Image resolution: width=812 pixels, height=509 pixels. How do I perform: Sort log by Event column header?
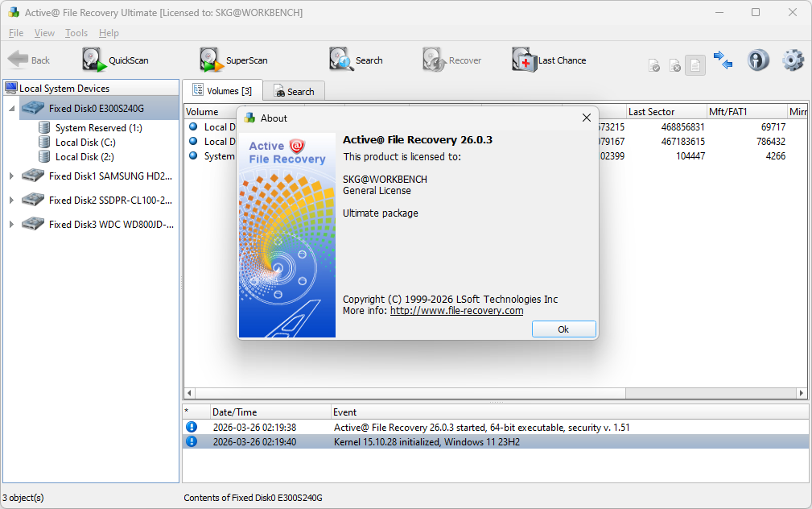click(570, 412)
